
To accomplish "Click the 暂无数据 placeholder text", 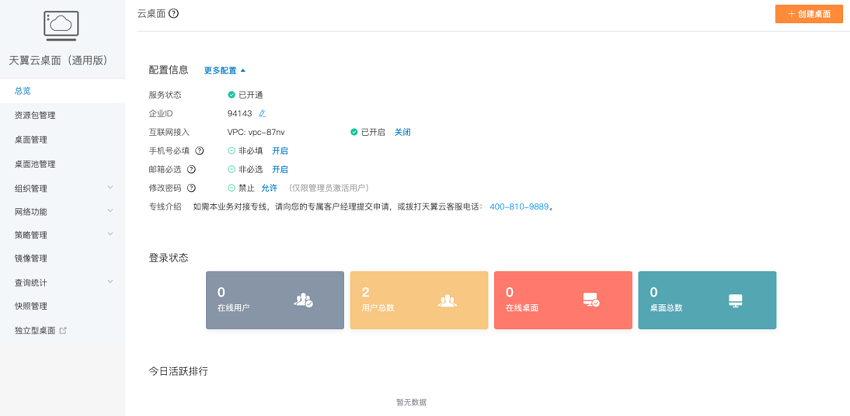I will 411,402.
